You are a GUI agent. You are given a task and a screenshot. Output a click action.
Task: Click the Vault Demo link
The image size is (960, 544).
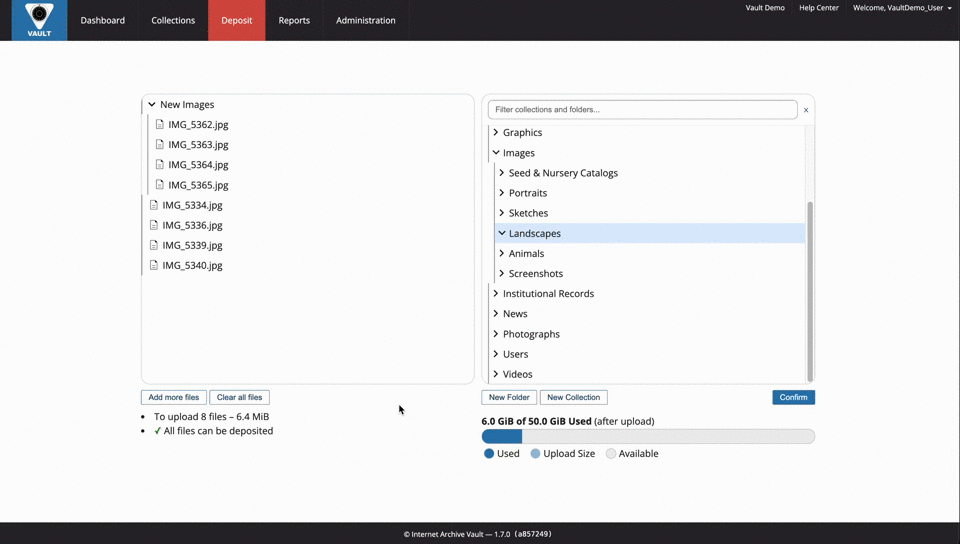coord(765,8)
